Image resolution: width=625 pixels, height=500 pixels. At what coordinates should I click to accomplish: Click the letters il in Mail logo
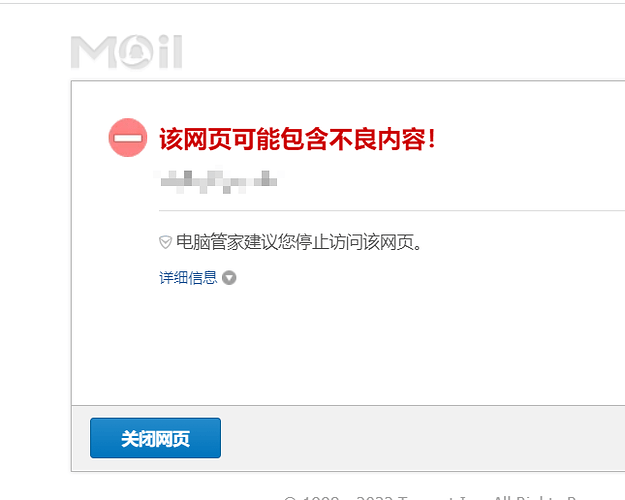(x=170, y=51)
